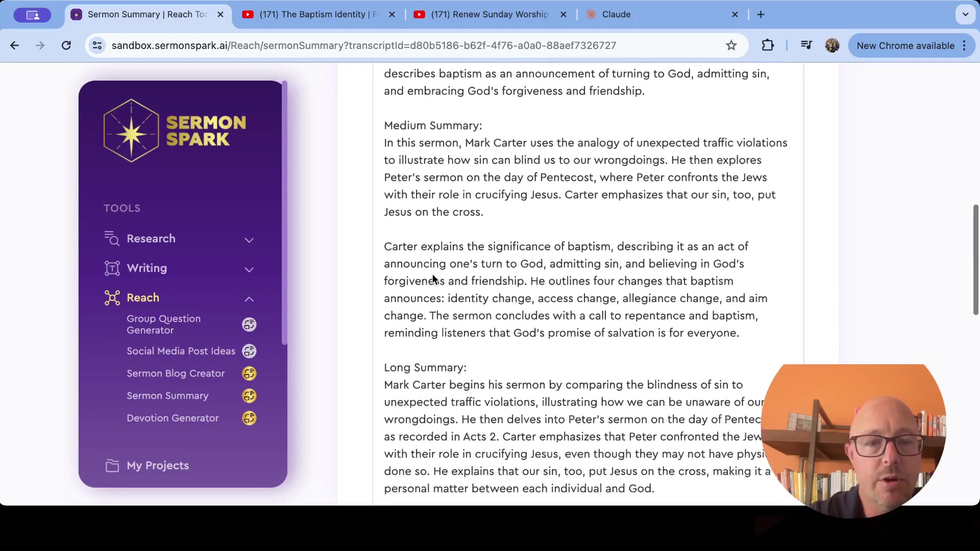Close the Renew Sunday Worship tab
980x551 pixels.
point(563,14)
